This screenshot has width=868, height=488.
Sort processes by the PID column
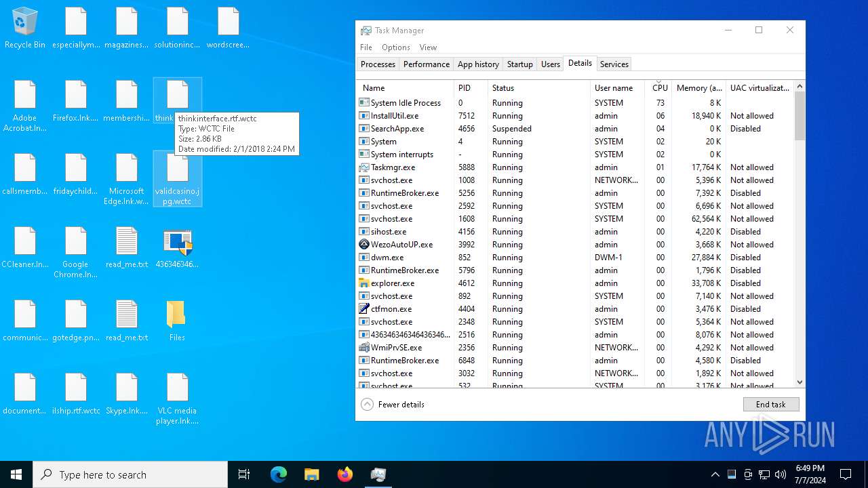point(471,88)
